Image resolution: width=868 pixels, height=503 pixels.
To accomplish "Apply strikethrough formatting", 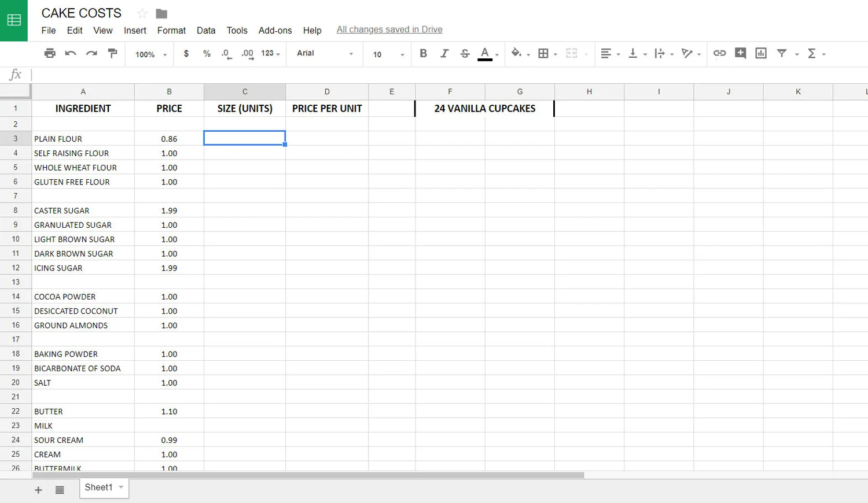I will [x=465, y=53].
